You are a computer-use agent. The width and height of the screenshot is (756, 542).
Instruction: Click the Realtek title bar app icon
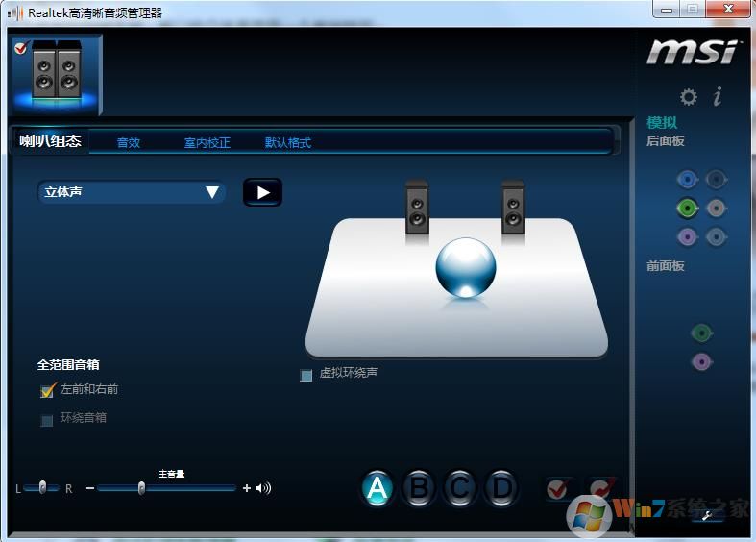click(15, 12)
